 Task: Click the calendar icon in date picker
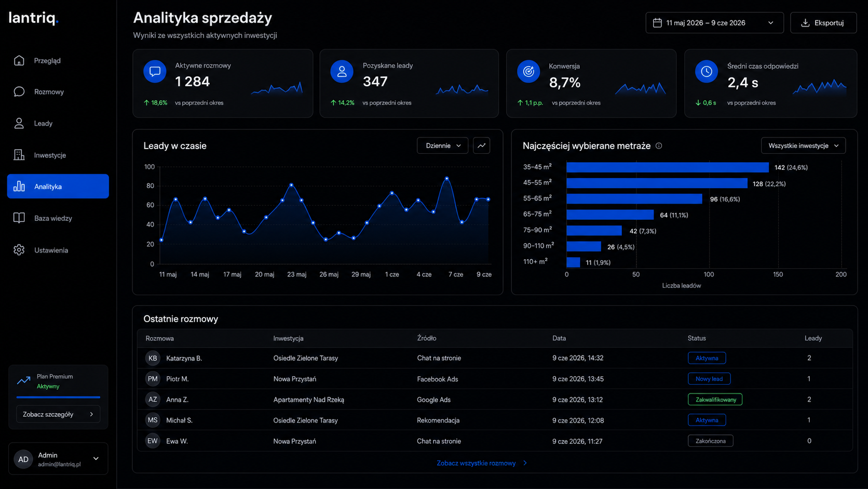coord(657,23)
